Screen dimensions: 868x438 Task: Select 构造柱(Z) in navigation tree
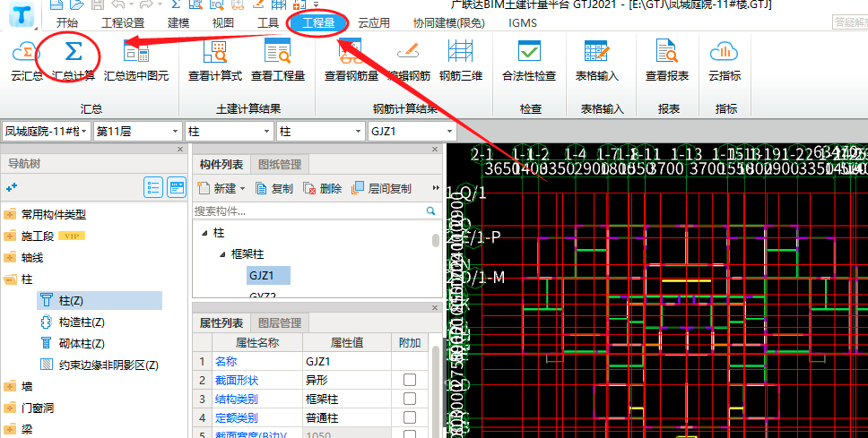(82, 322)
